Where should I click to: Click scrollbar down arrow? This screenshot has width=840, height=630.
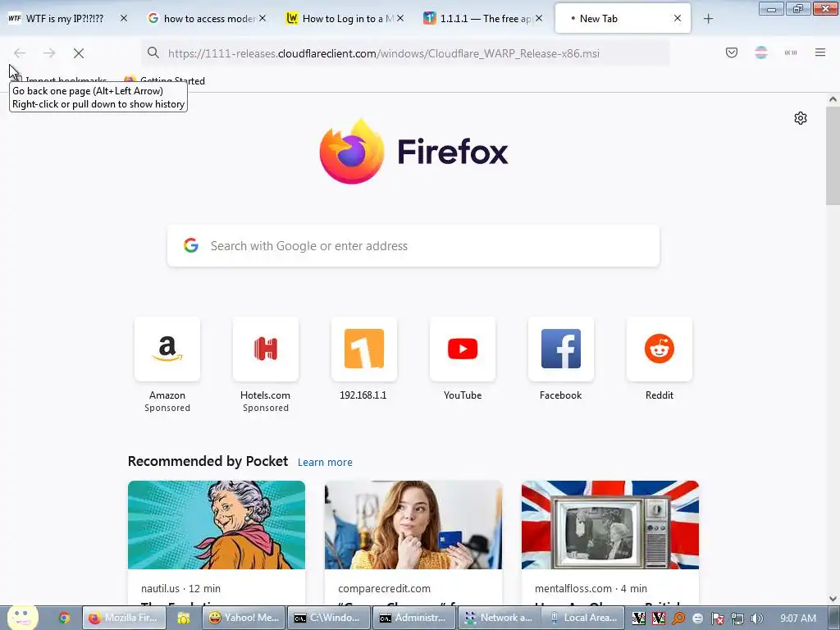coord(833,599)
